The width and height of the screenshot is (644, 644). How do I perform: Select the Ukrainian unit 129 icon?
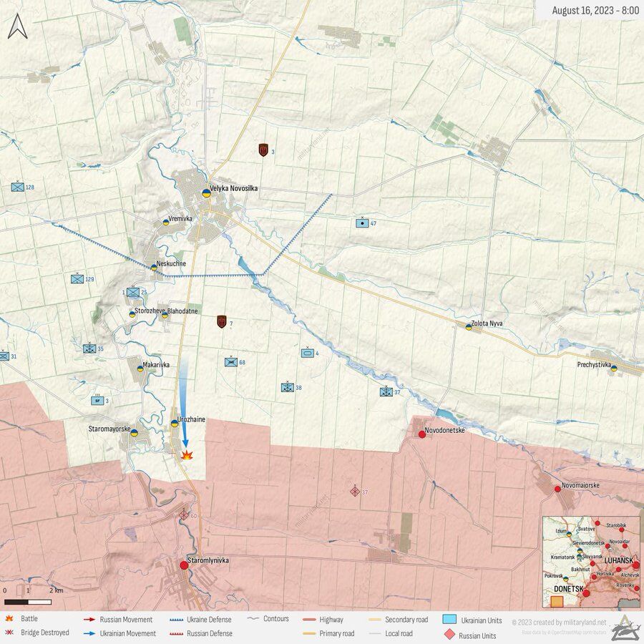point(77,279)
